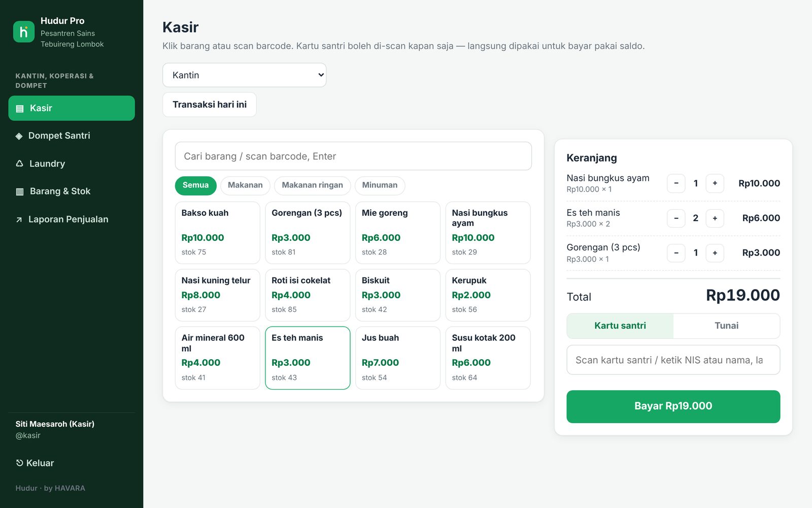Select Kartu santri payment method

click(x=620, y=326)
